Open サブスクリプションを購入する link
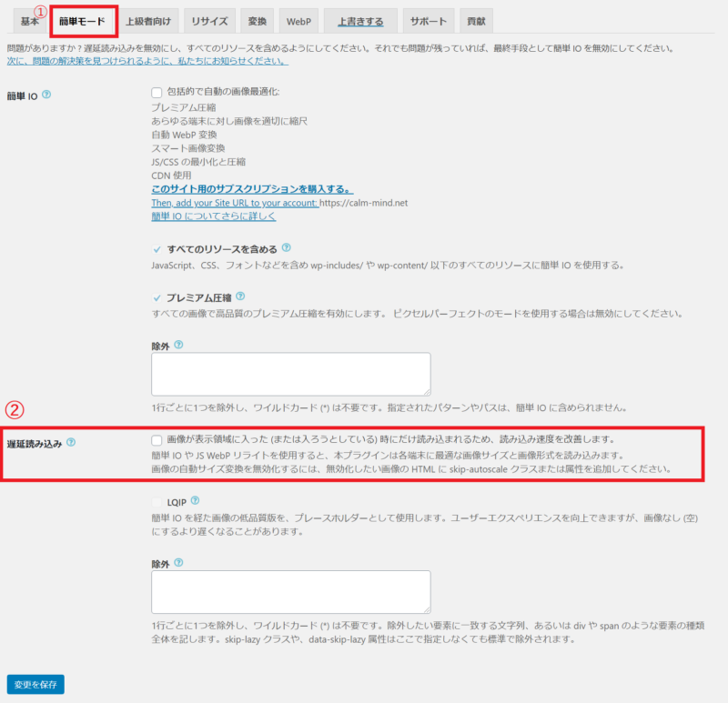The height and width of the screenshot is (703, 728). [252, 189]
